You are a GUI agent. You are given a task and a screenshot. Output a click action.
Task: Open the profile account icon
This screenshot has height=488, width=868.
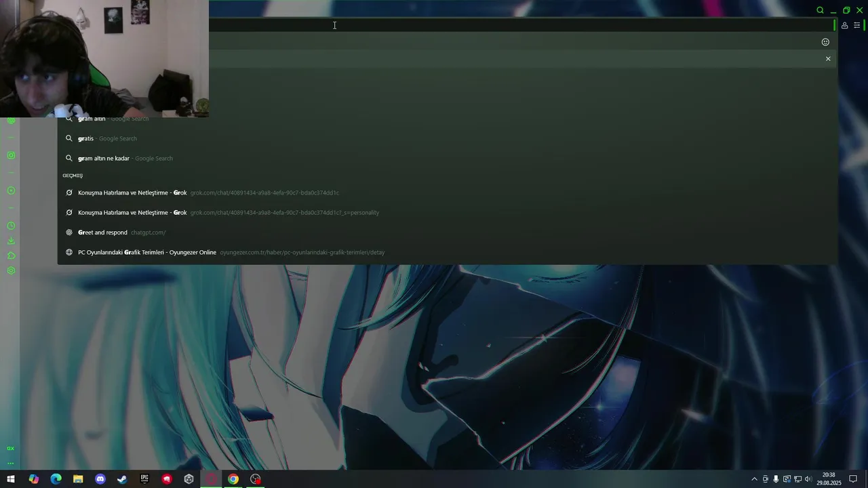coord(844,26)
